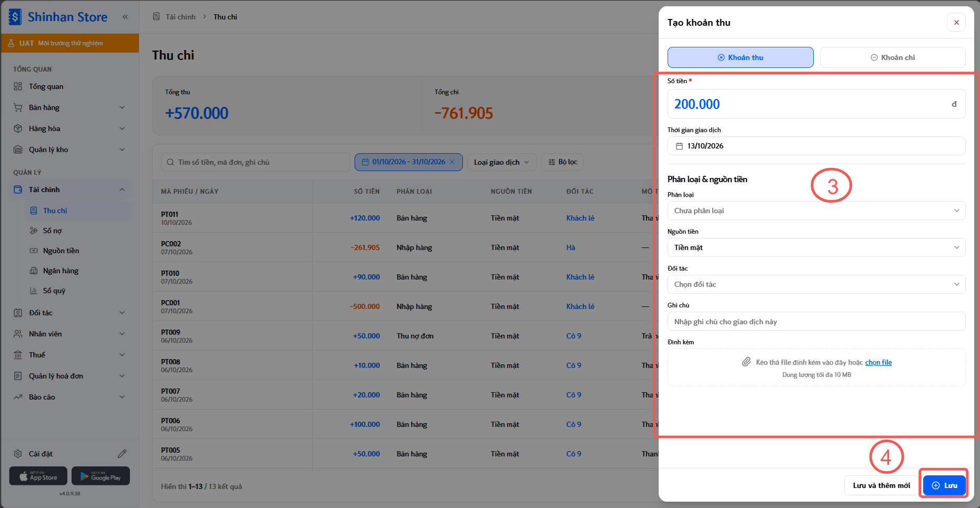Open the Google Play badge
This screenshot has width=980, height=508.
[x=100, y=476]
